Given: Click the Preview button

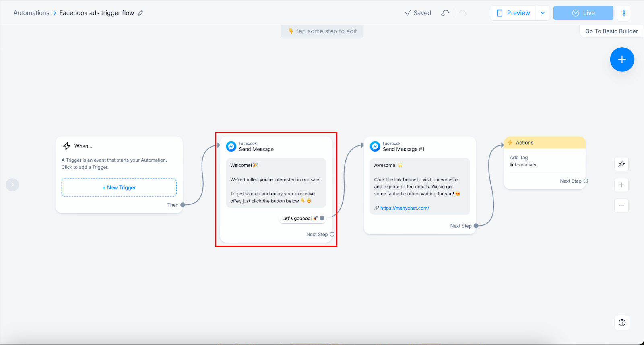Looking at the screenshot, I should 513,13.
